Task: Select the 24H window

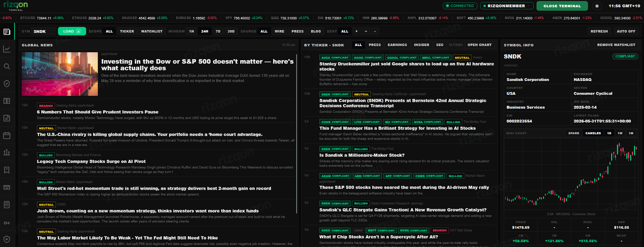Action: click(x=205, y=31)
